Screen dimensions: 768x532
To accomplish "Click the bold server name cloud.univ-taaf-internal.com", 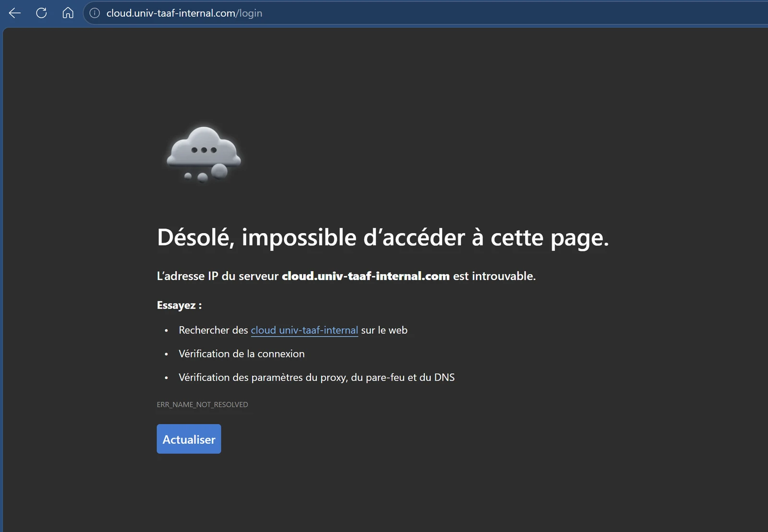I will (366, 276).
